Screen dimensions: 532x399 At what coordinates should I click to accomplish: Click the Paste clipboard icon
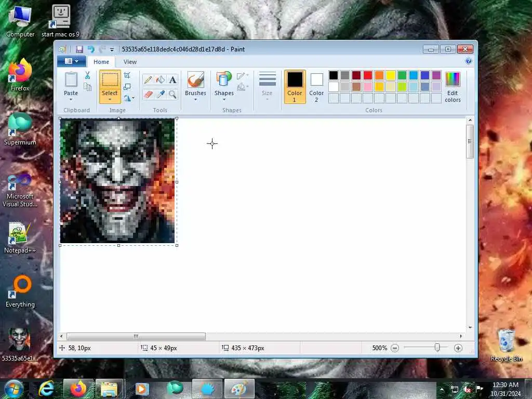click(x=71, y=79)
